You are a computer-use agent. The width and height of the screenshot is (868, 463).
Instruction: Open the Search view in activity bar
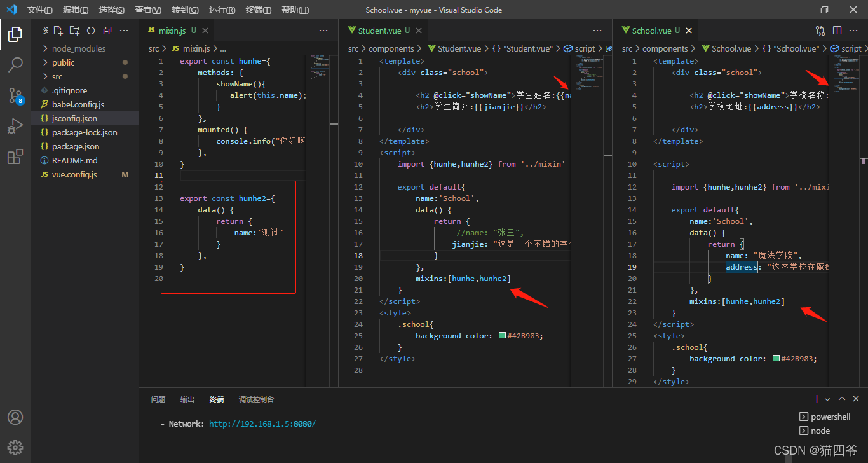pyautogui.click(x=15, y=64)
